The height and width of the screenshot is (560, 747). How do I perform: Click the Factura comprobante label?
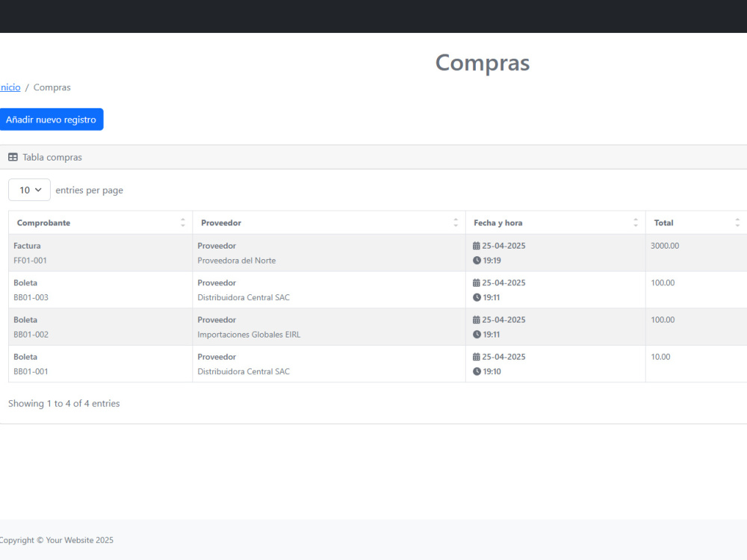tap(27, 246)
